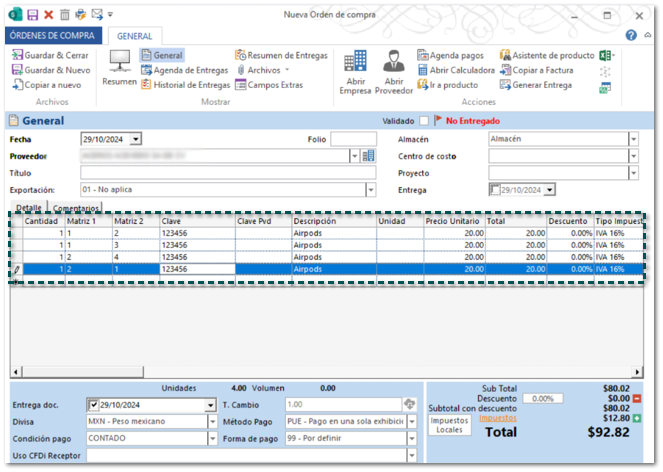Click the Folio input field
Screen dimensions: 663x472
pyautogui.click(x=353, y=139)
